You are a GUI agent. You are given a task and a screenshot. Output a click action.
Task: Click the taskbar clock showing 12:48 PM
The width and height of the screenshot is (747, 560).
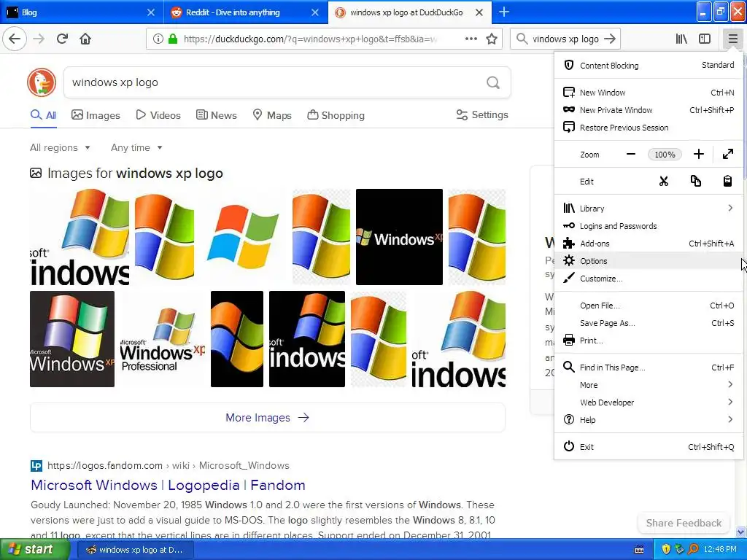720,550
